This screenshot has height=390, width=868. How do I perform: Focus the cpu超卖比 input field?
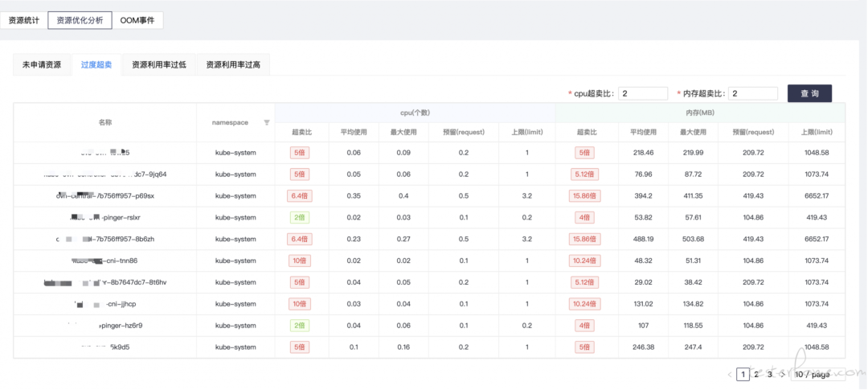click(643, 94)
